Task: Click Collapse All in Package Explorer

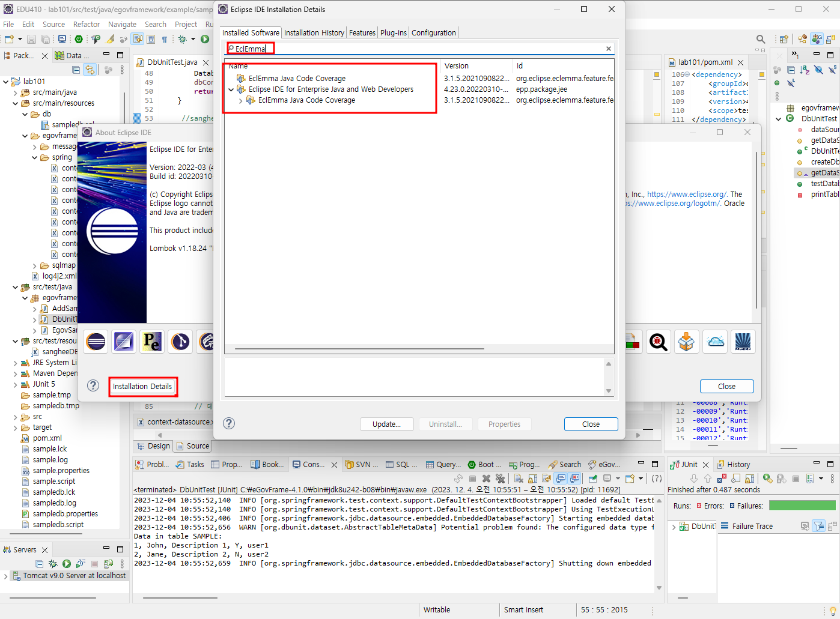Action: [x=76, y=70]
